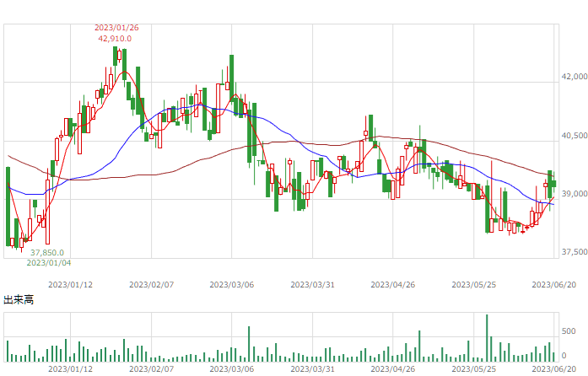588x376 pixels.
Task: Click 2023/04/26 date under price chart
Action: (393, 285)
